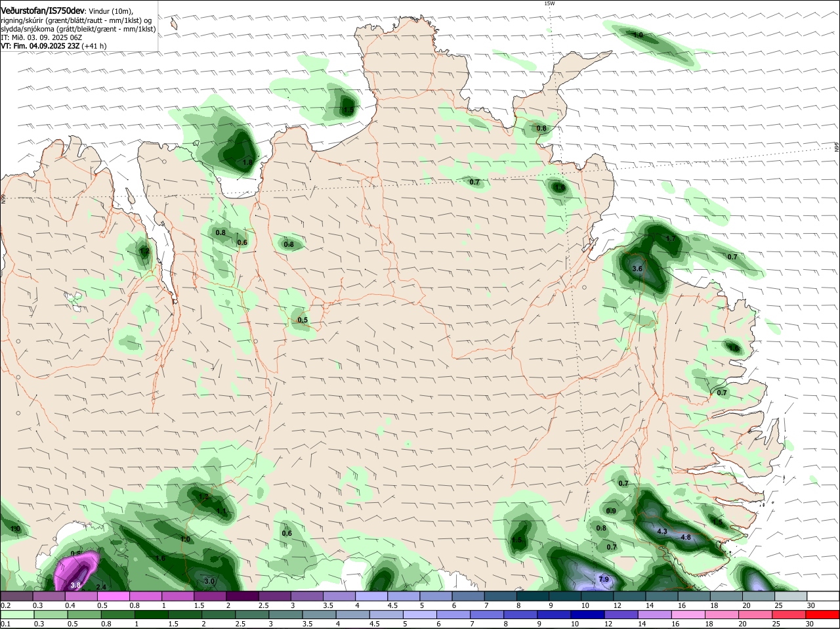
Task: Click the 1.7 precipitation value label
Action: click(671, 238)
